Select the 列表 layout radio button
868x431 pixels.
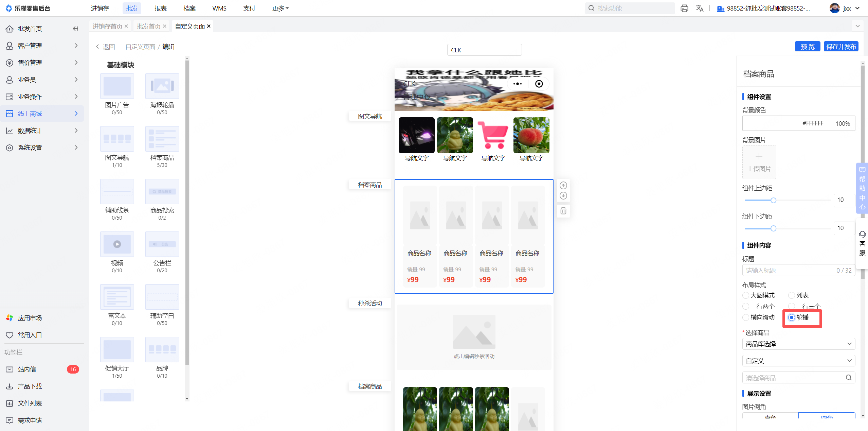coord(792,295)
